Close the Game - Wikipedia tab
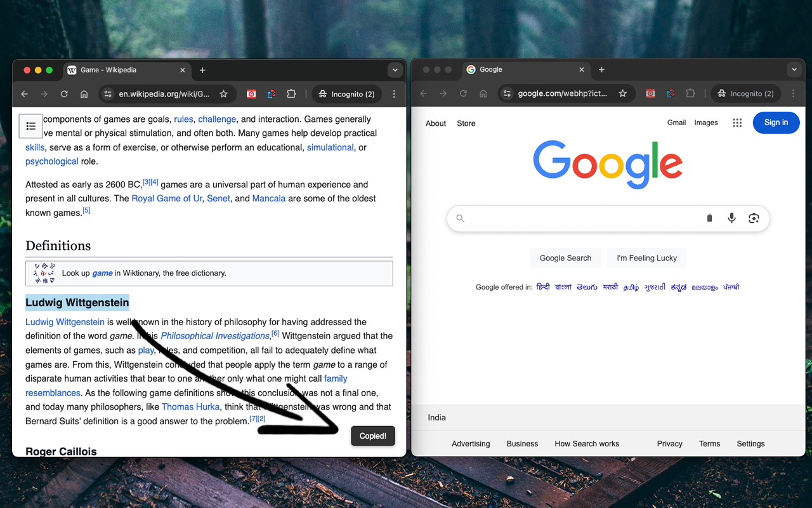812x508 pixels. click(x=183, y=70)
